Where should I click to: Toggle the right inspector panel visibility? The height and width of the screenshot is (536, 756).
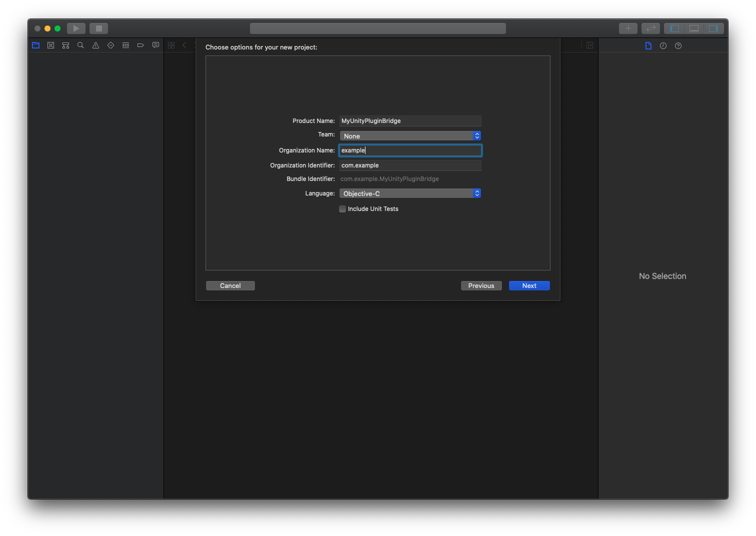713,28
